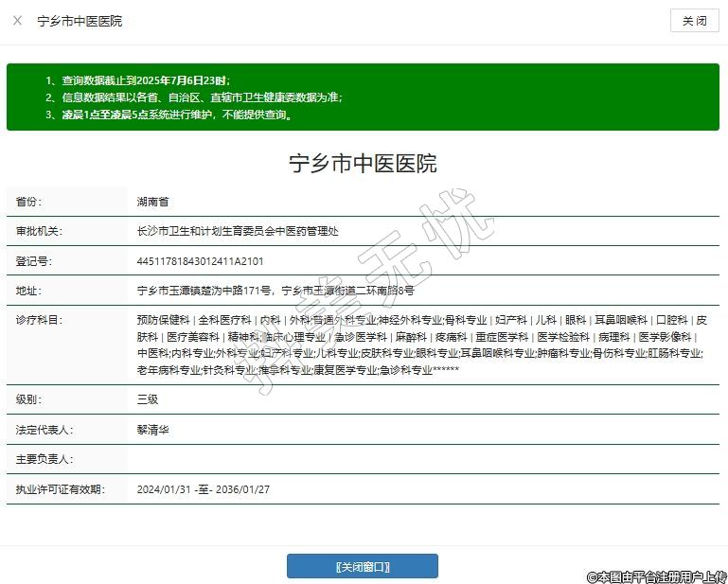728x584 pixels.
Task: Click the X icon in the top-left corner
Action: (x=17, y=20)
